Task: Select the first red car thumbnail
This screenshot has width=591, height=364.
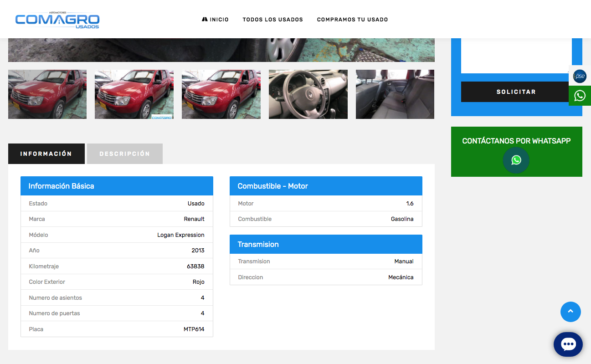Action: 47,94
